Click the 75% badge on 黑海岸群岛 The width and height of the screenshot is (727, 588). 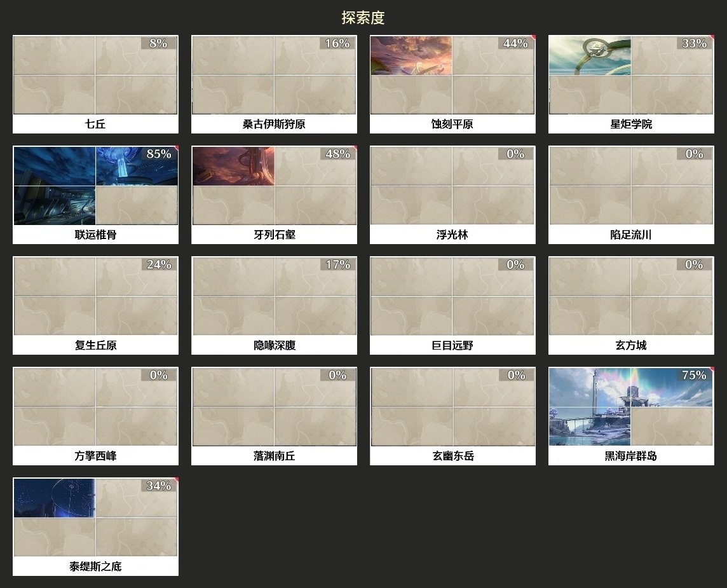(694, 374)
